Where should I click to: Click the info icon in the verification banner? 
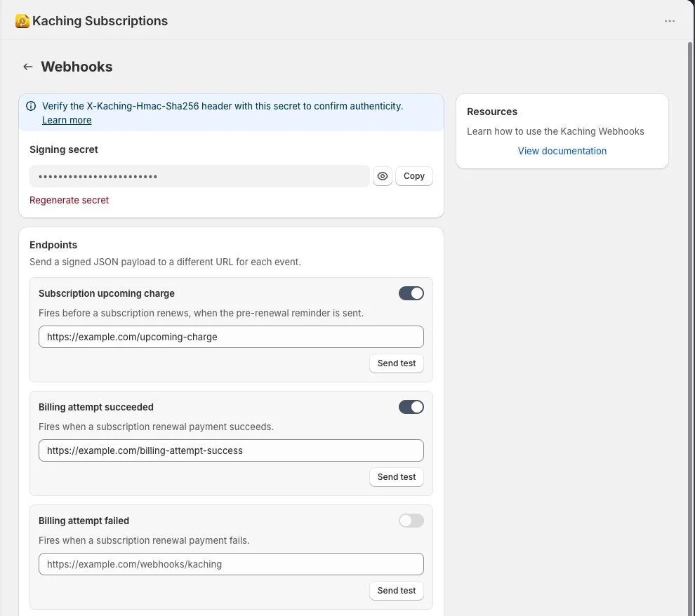[31, 106]
